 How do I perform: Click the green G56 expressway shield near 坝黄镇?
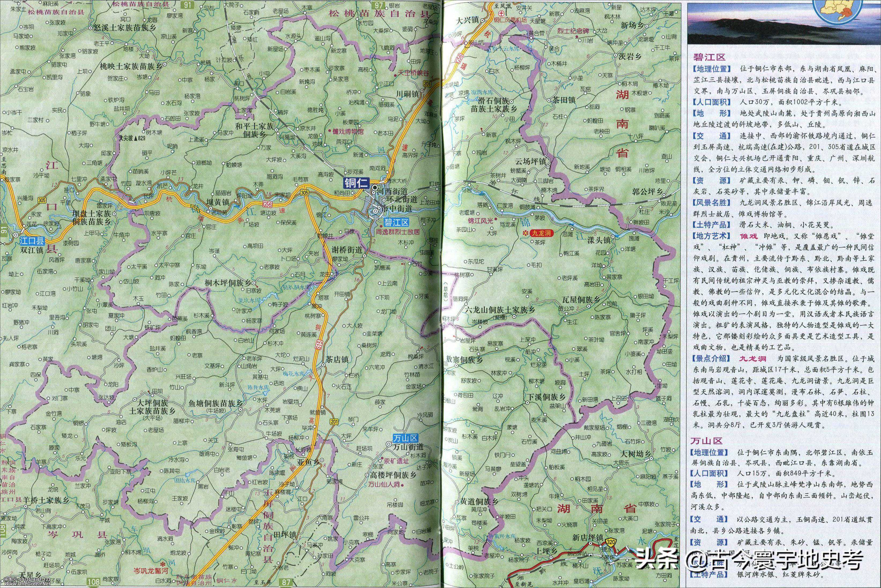pyautogui.click(x=267, y=204)
